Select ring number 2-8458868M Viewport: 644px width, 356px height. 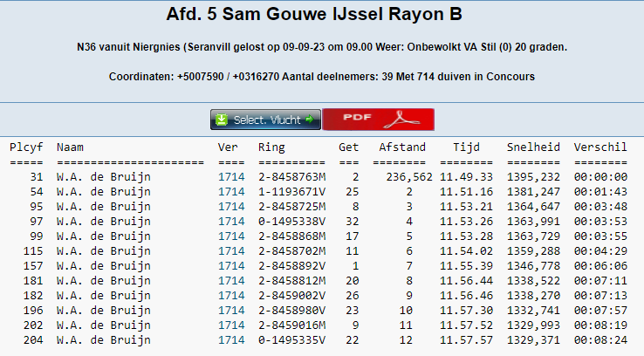tap(292, 236)
